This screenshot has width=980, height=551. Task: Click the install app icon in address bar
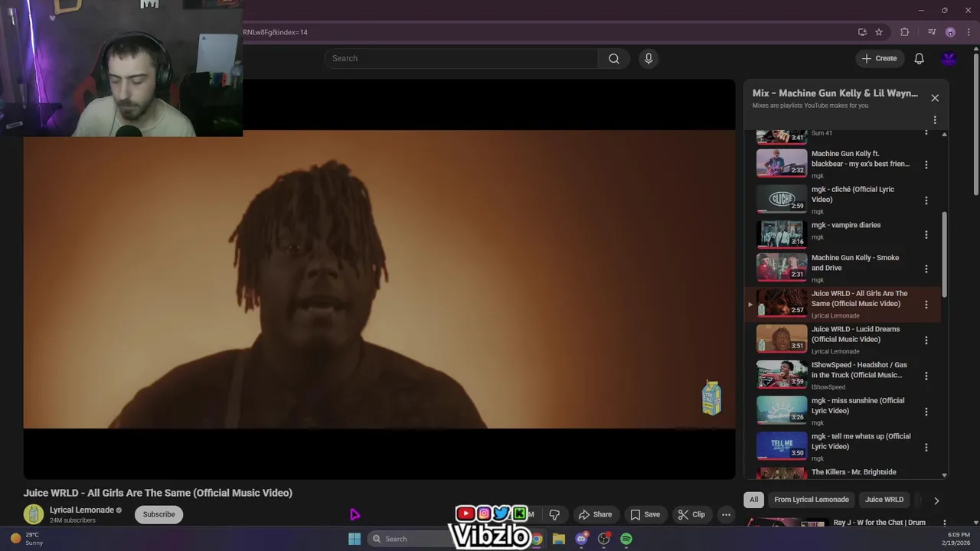(x=862, y=32)
